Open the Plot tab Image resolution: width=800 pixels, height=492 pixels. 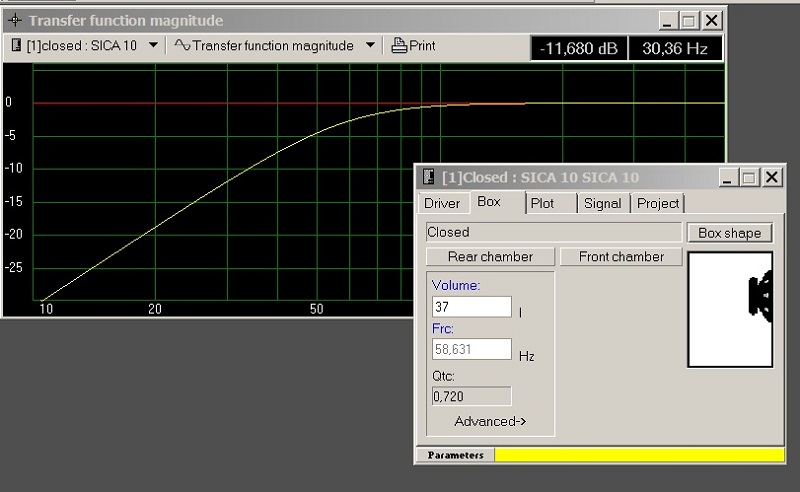pos(542,203)
